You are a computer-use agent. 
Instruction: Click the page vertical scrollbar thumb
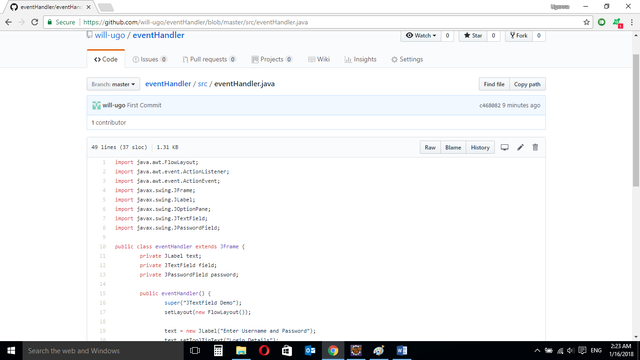pos(636,120)
